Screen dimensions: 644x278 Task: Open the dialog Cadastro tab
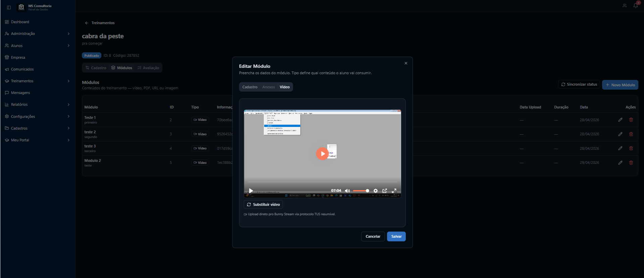[x=250, y=87]
